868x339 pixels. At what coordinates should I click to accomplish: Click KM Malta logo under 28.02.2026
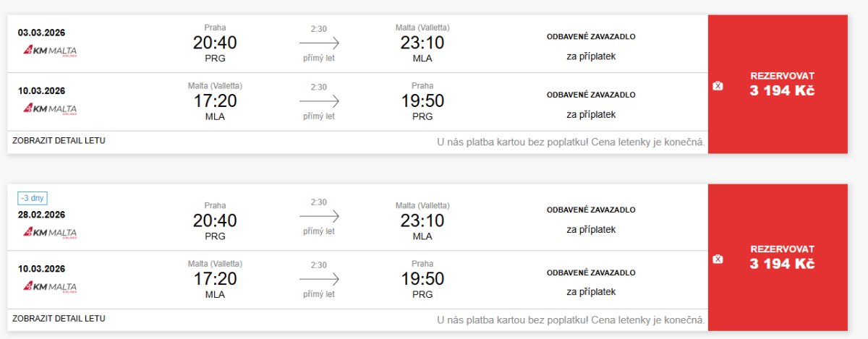pos(50,233)
